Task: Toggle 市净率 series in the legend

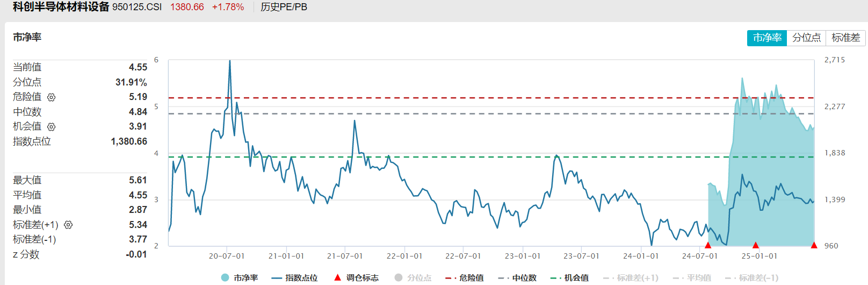Action: [x=240, y=277]
